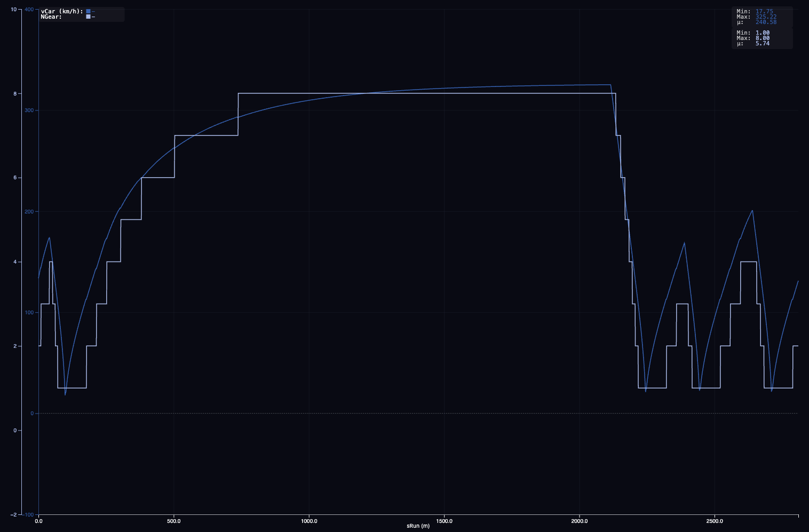Click the -2 tick on the gear axis
This screenshot has height=532, width=809.
[x=13, y=514]
